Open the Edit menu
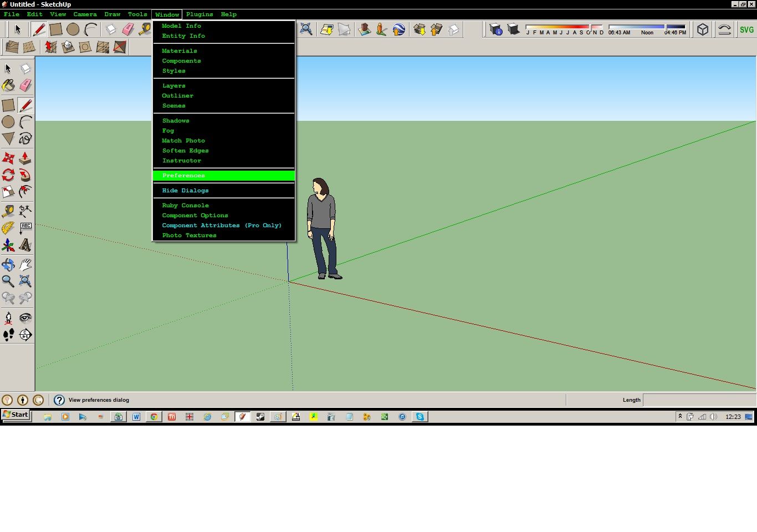 click(x=34, y=14)
